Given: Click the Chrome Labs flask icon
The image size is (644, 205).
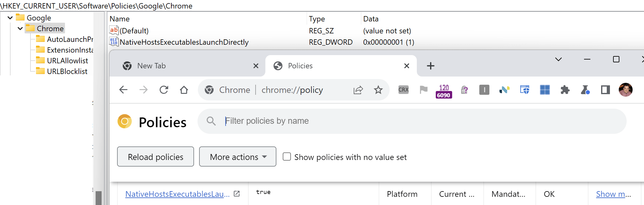Looking at the screenshot, I should 585,90.
